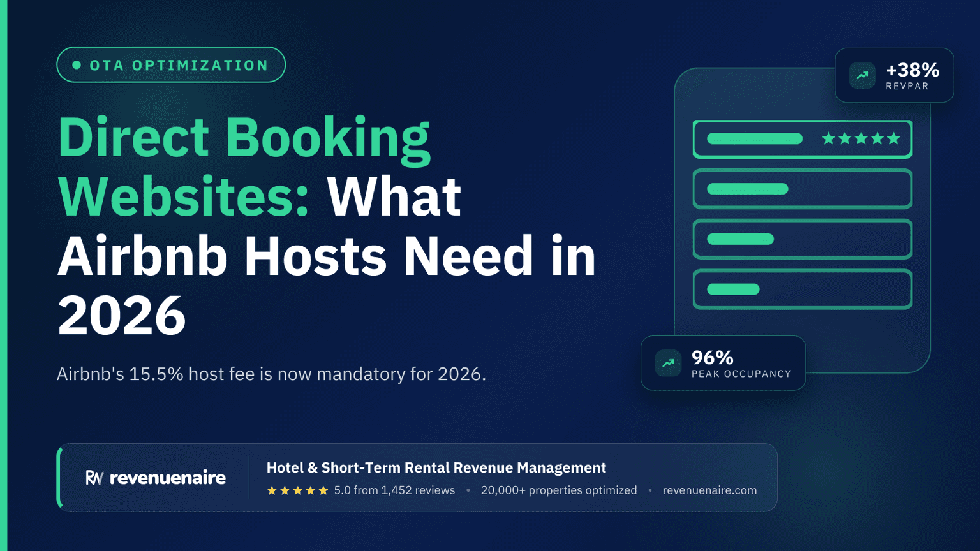Click 'Hotel & Short-Term Rental Revenue Management' text
This screenshot has width=980, height=551.
[436, 467]
